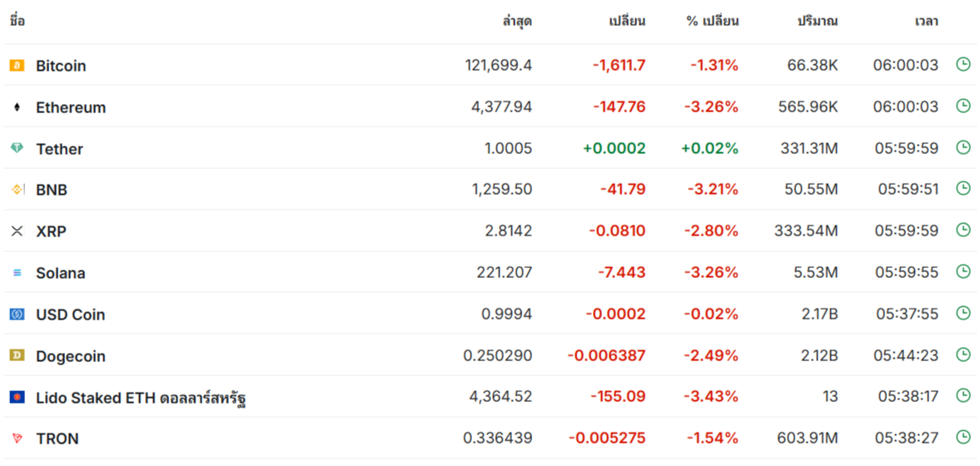Open the Bitcoin name link
Screen dimensions: 980x466
coord(61,66)
